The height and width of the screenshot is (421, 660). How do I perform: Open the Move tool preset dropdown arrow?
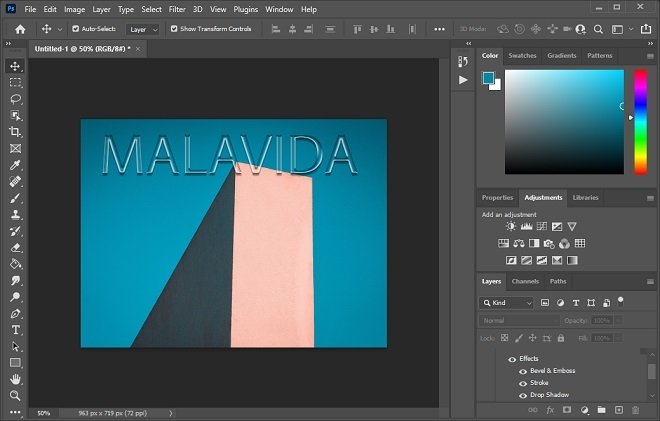click(60, 29)
